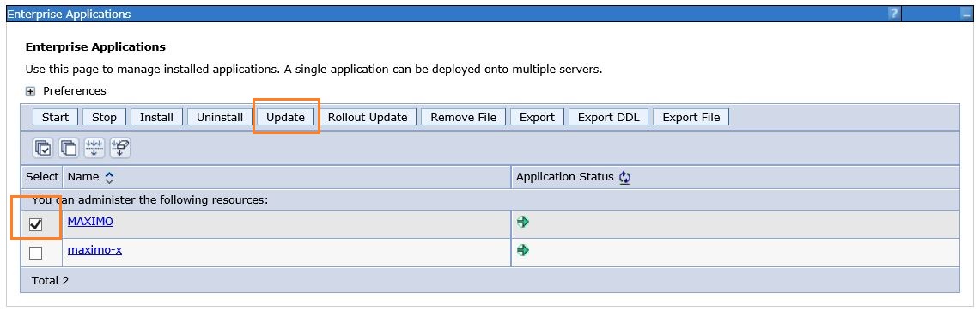Click the Uninstall button
This screenshot has width=980, height=312.
pos(220,117)
